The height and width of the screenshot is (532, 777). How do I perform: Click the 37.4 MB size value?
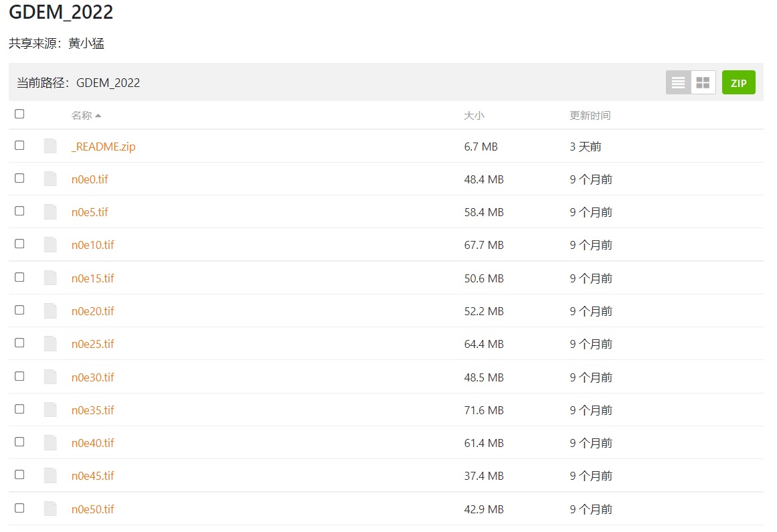(484, 476)
